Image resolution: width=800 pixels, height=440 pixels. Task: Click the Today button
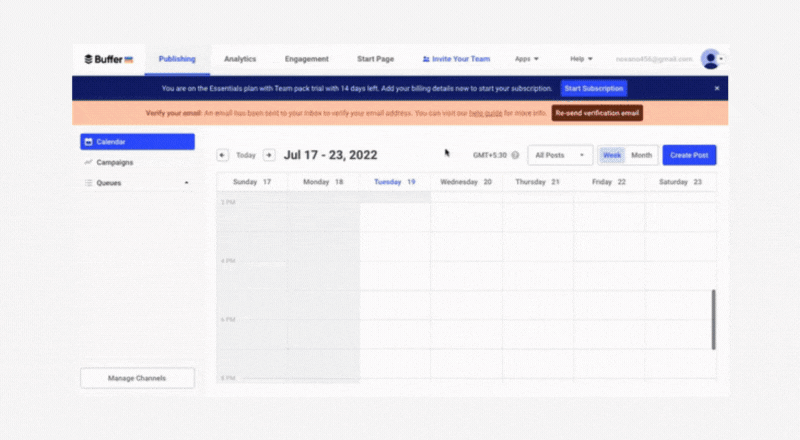pyautogui.click(x=246, y=155)
